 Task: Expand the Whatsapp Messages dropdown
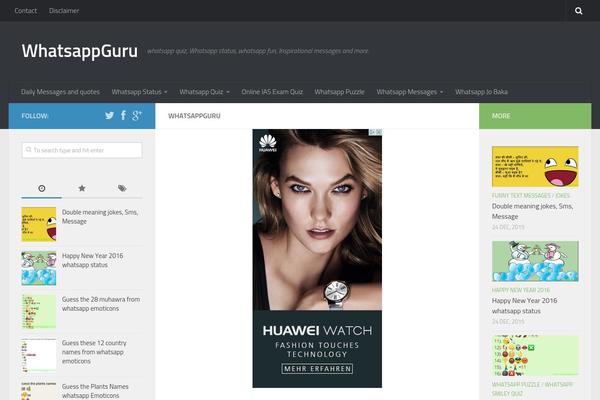pos(409,92)
